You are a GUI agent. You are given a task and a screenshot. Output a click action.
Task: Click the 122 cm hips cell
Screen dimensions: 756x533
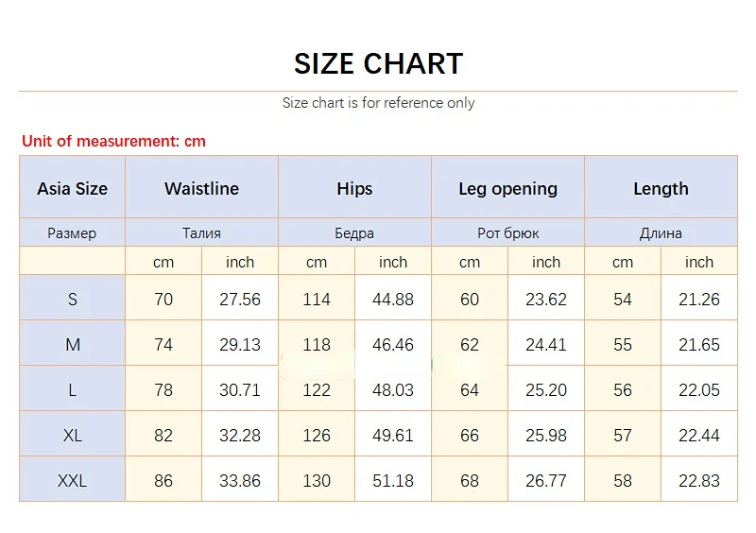point(317,390)
